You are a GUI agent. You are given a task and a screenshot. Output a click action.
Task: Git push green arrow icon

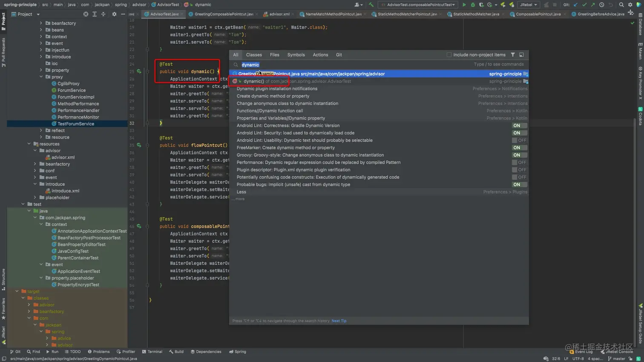pos(593,5)
